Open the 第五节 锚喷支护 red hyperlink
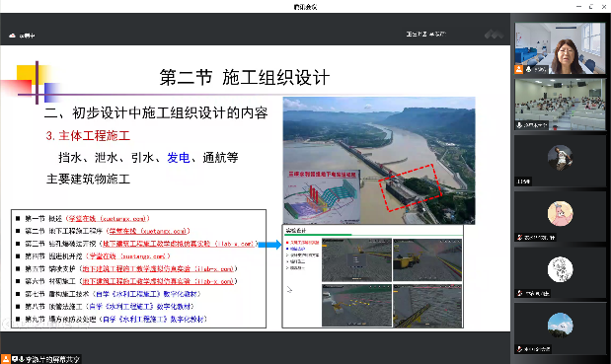This screenshot has height=364, width=611. (158, 268)
